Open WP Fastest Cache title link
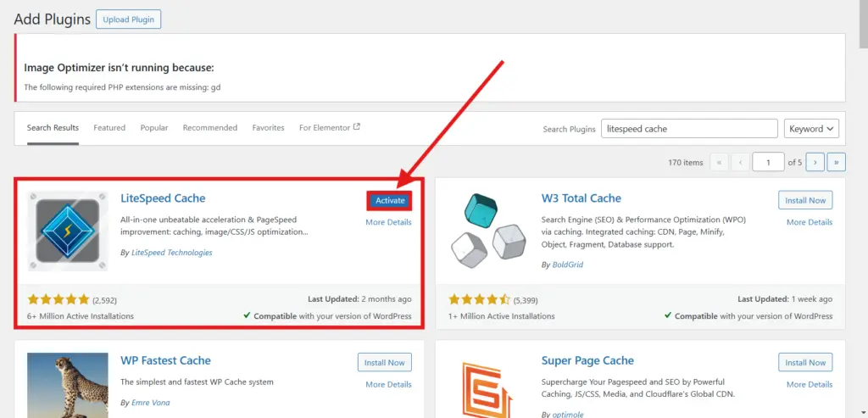868x418 pixels. click(x=165, y=360)
